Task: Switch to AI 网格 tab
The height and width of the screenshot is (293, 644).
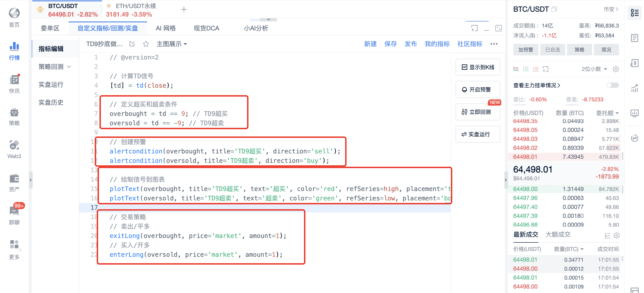Action: point(166,28)
